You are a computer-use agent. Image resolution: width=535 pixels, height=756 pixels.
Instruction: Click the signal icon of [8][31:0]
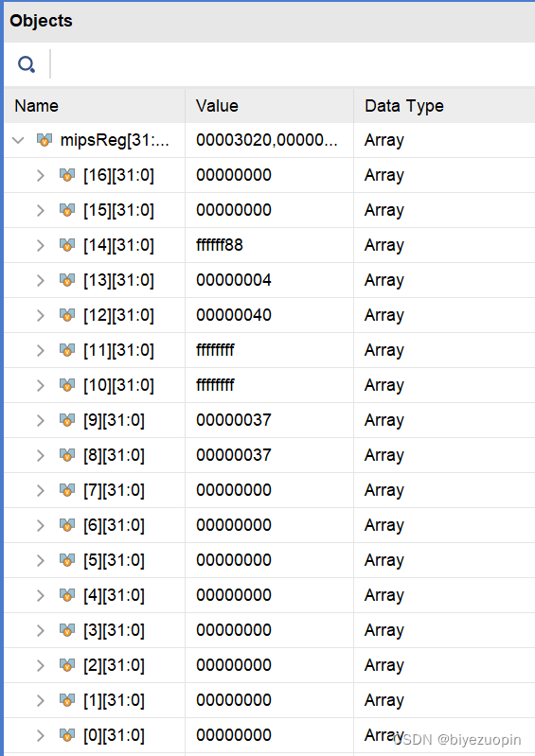pos(67,455)
